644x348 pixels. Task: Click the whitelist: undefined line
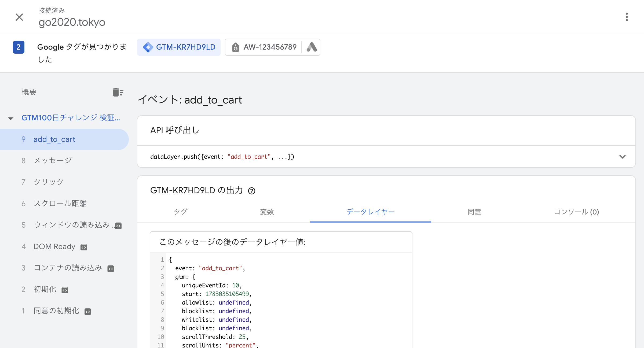[217, 320]
